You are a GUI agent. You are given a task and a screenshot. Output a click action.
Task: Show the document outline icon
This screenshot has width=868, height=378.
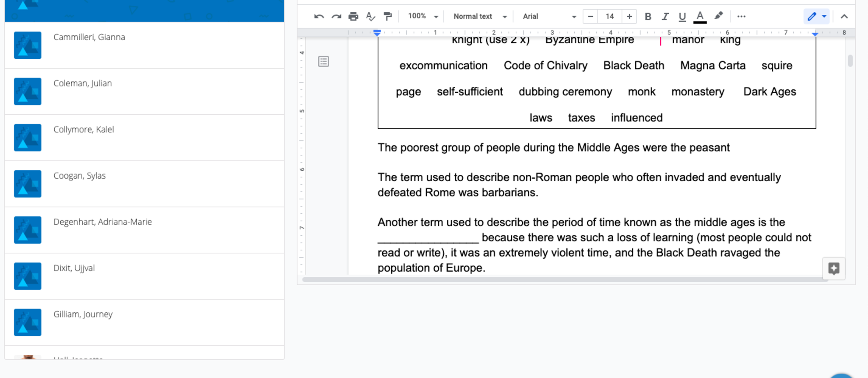click(323, 62)
